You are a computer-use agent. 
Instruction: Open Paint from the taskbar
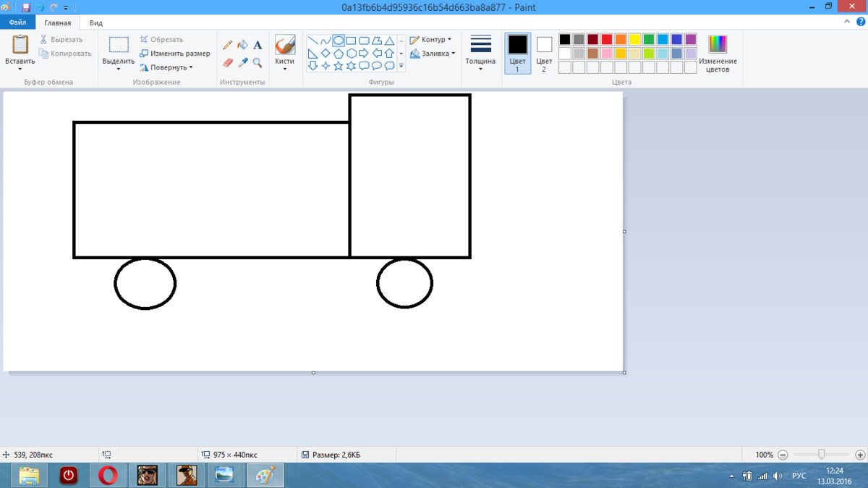[x=265, y=476]
